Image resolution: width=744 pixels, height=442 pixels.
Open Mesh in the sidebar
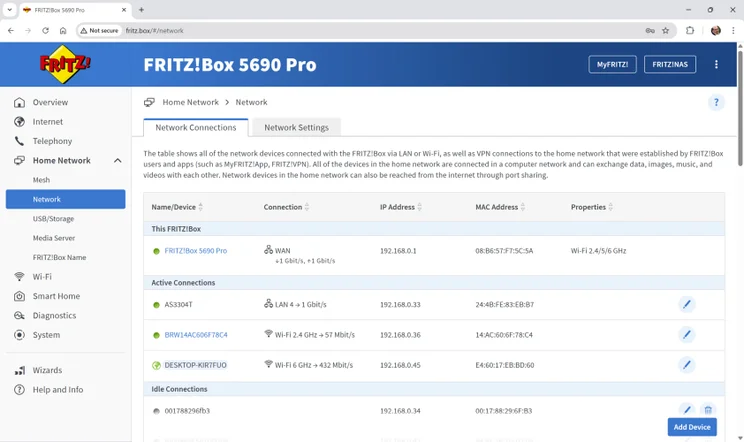pyautogui.click(x=41, y=180)
